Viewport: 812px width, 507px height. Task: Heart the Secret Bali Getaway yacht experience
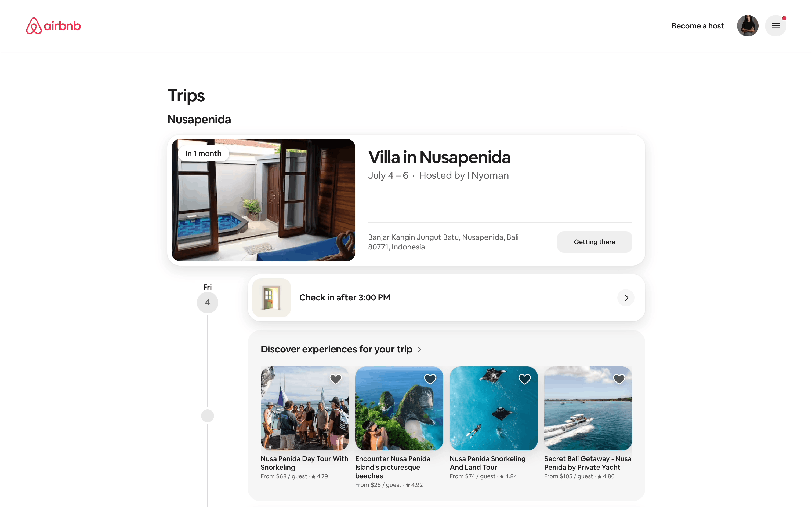(x=619, y=379)
